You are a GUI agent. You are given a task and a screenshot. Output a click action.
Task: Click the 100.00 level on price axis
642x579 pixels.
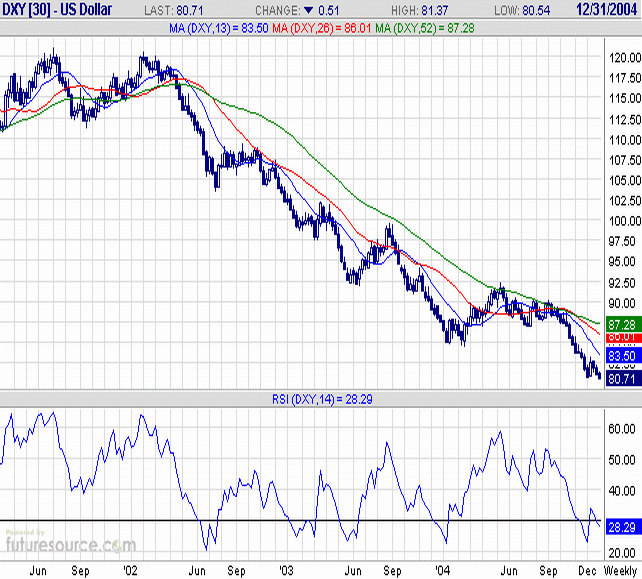[623, 222]
